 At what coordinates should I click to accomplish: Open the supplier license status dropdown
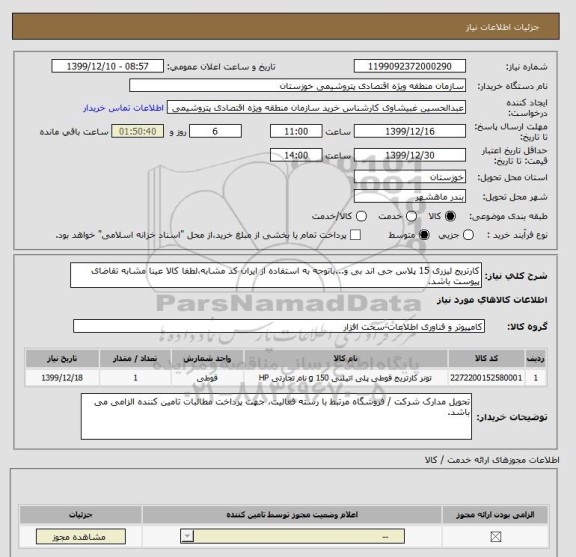[x=292, y=536]
